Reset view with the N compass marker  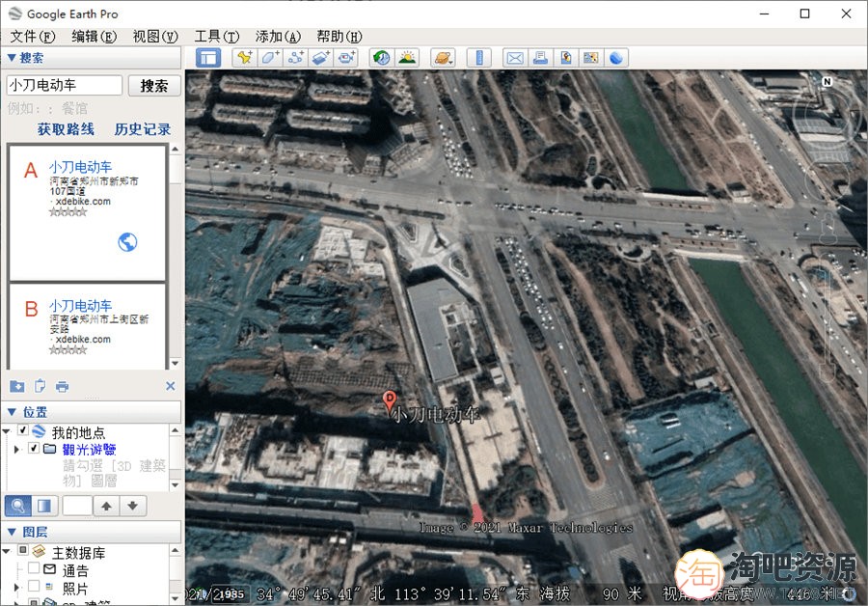point(827,81)
